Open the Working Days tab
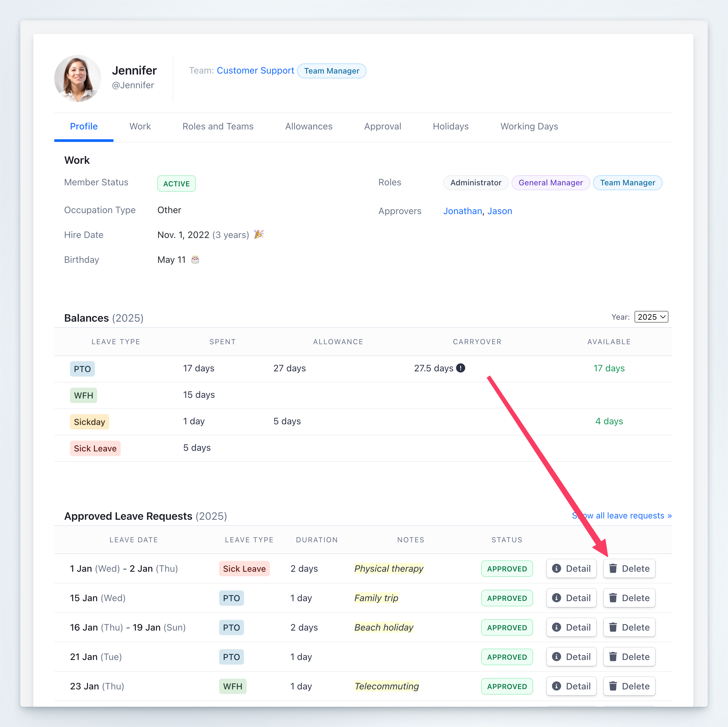 529,126
